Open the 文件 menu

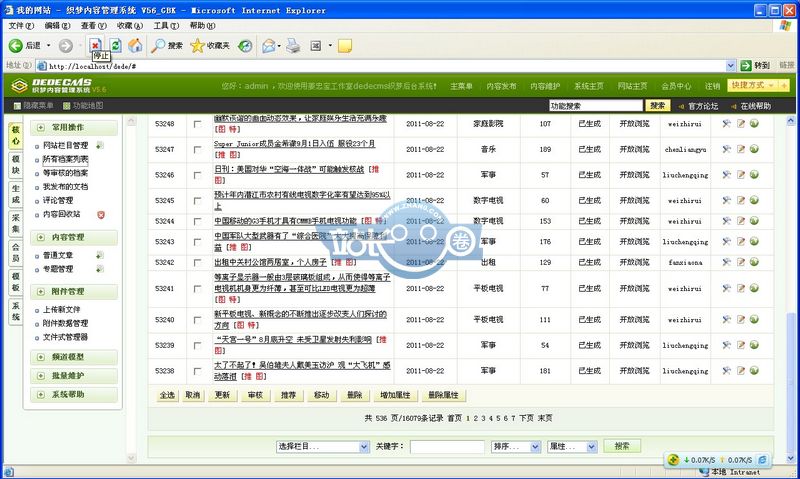(x=21, y=26)
